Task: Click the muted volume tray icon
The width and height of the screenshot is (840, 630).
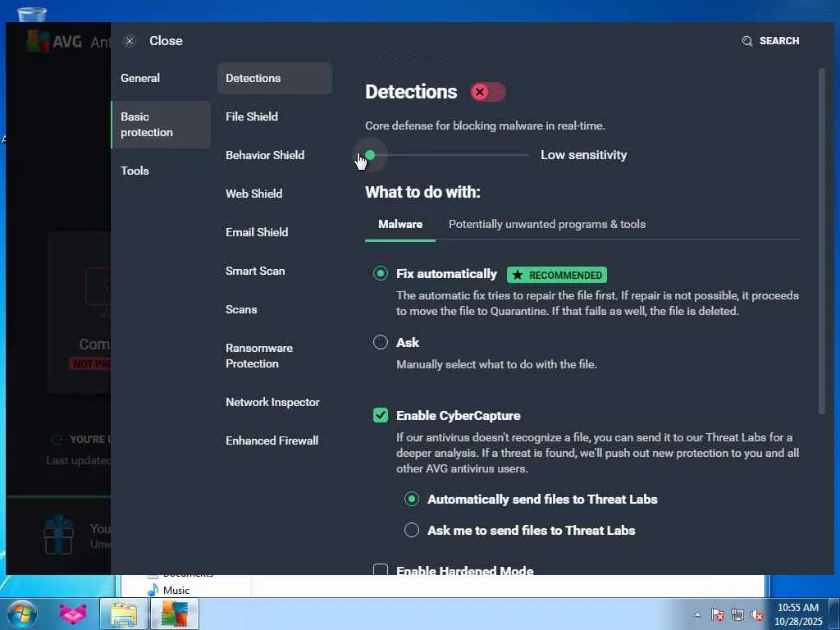Action: point(757,614)
